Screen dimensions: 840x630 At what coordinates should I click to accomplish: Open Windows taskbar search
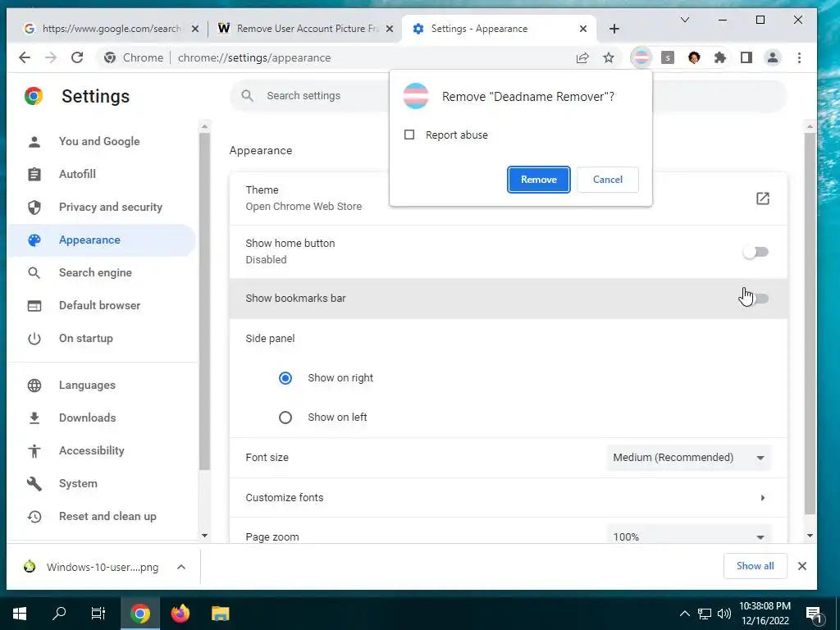point(59,614)
